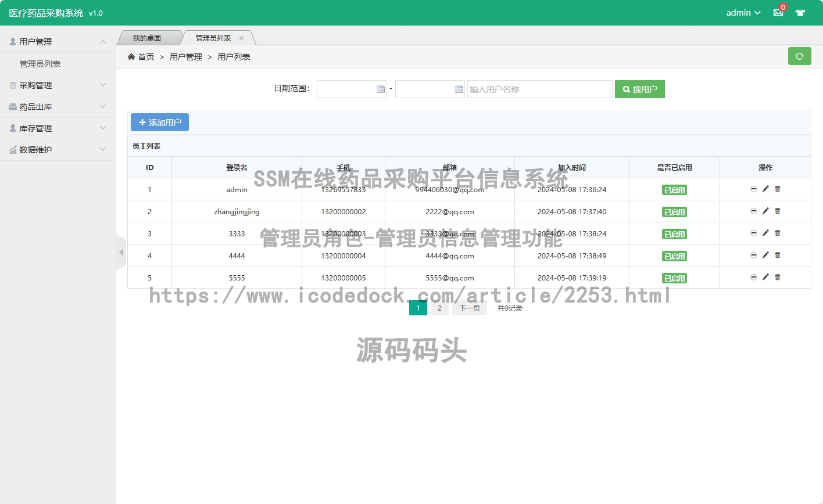The height and width of the screenshot is (504, 823).
Task: Click 用户列表 in the breadcrumb
Action: (234, 57)
